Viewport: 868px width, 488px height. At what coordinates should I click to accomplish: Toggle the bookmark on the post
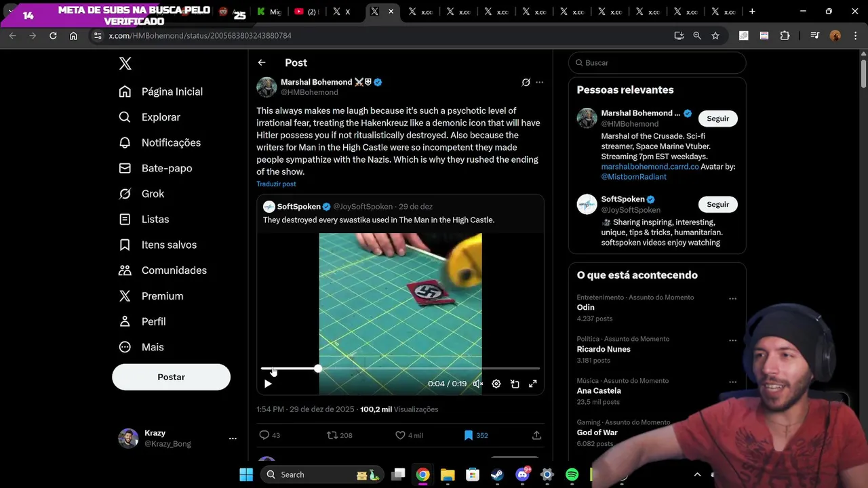click(x=468, y=435)
